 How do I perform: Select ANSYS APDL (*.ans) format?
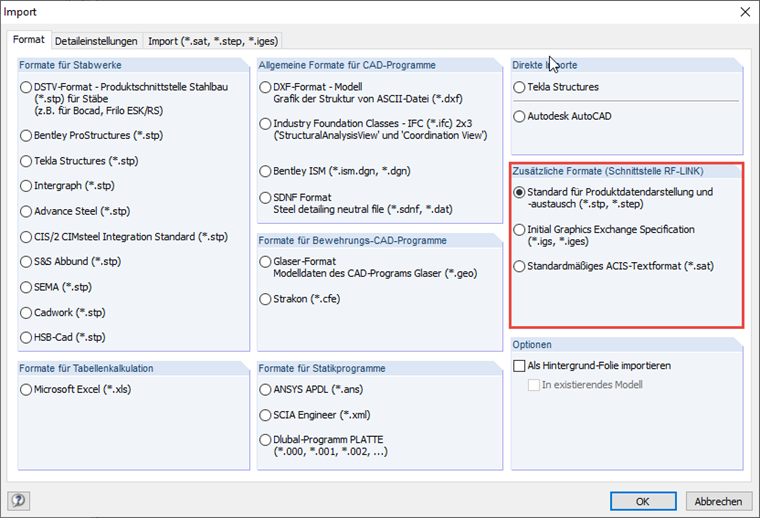pyautogui.click(x=266, y=389)
